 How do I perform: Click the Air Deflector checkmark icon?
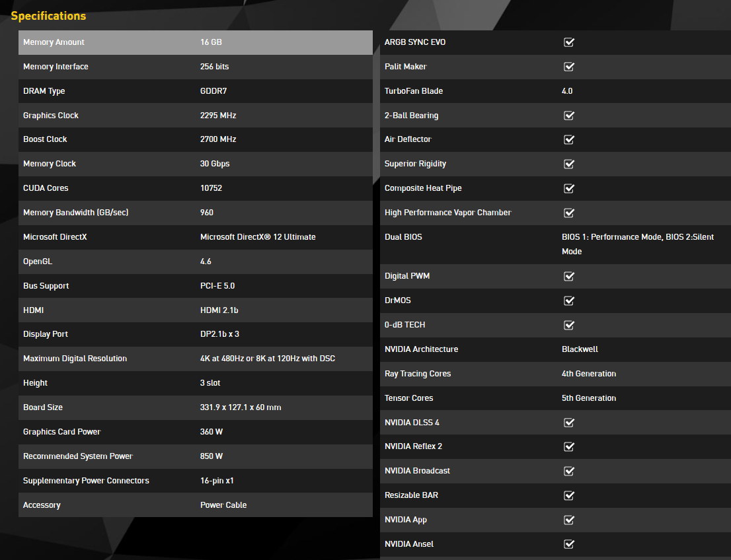click(x=568, y=140)
